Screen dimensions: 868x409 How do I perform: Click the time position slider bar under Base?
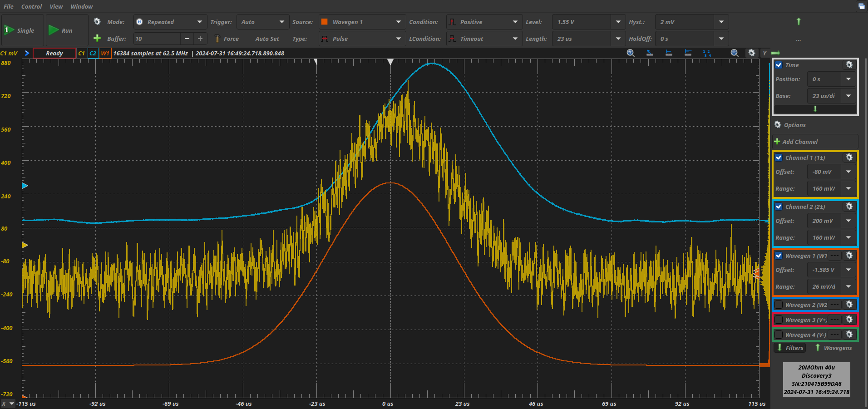coord(815,109)
